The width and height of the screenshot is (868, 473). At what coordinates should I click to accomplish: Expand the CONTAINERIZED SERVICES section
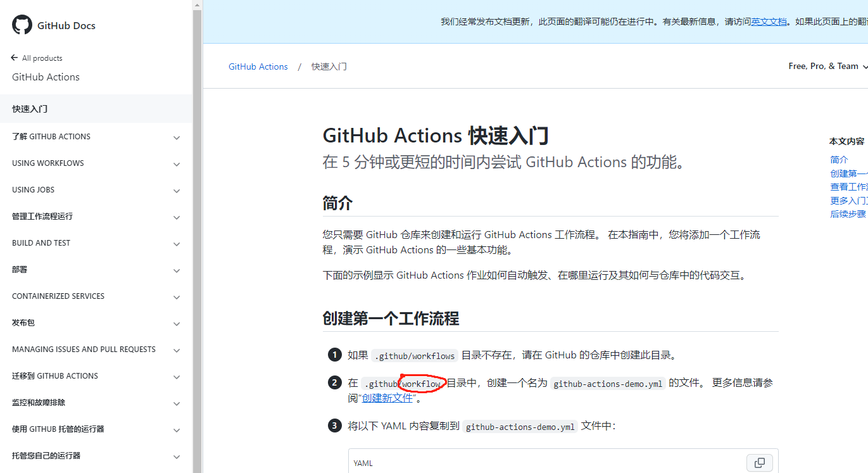tap(177, 297)
